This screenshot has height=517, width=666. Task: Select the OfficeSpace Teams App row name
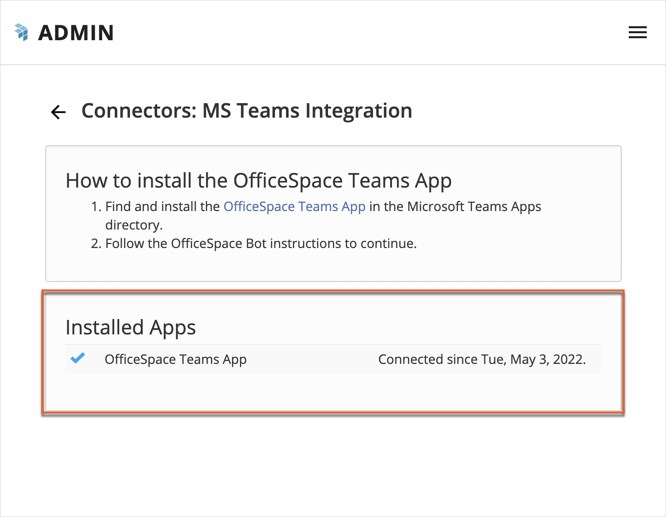click(x=175, y=359)
